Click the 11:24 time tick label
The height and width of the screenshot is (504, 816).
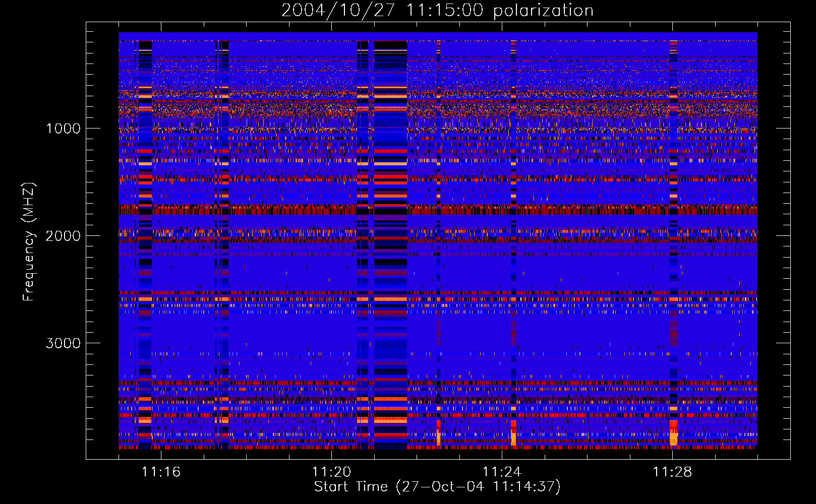502,472
